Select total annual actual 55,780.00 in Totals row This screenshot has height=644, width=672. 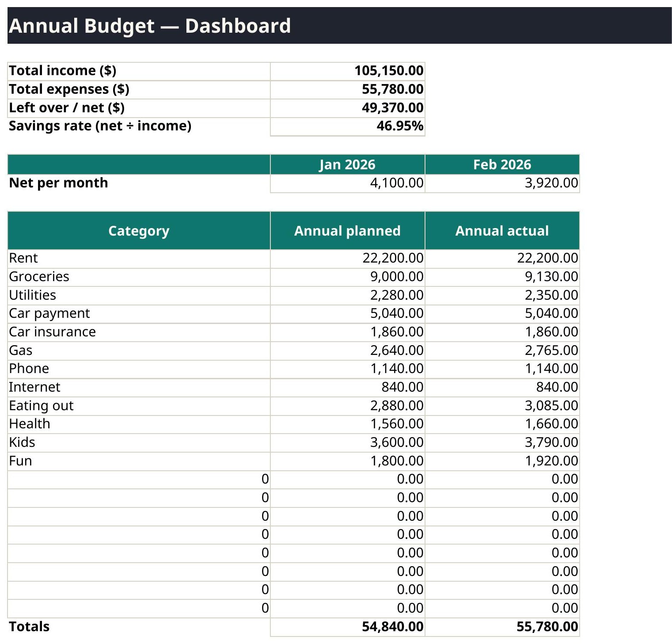click(502, 627)
